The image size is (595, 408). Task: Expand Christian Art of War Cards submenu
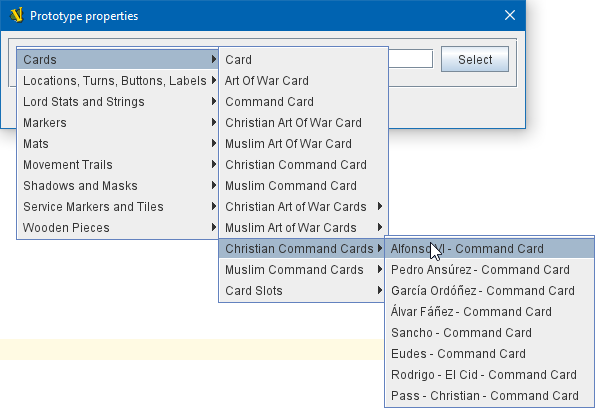coord(304,206)
